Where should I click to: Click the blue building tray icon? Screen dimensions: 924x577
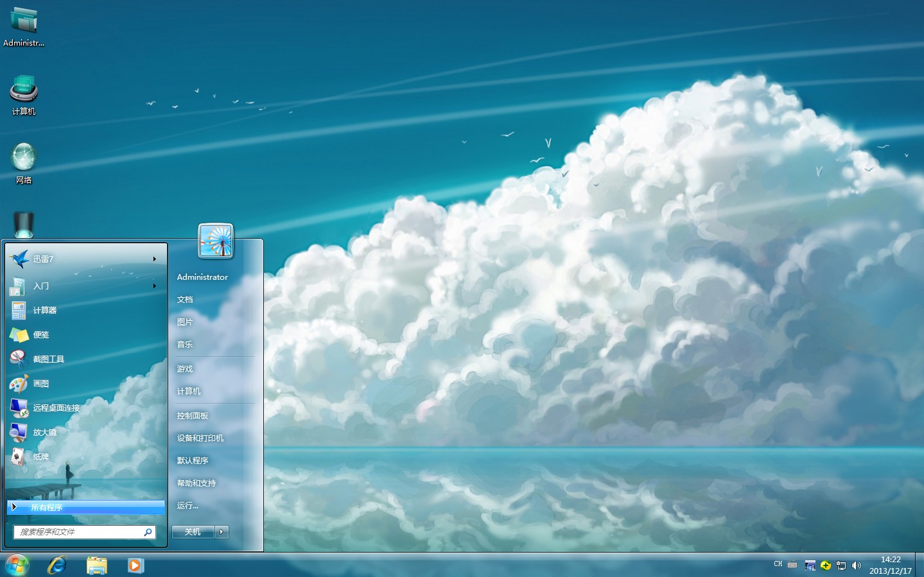(x=810, y=565)
